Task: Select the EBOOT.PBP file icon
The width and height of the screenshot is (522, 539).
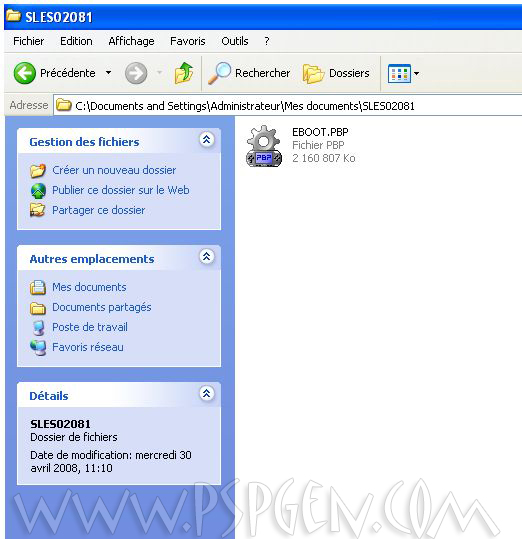Action: tap(264, 146)
